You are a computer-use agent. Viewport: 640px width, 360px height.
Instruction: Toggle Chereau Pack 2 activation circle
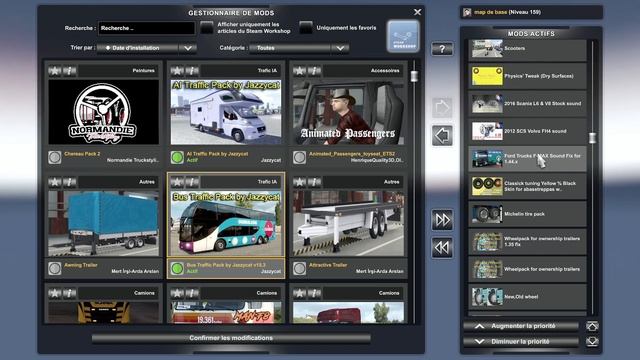(x=55, y=157)
